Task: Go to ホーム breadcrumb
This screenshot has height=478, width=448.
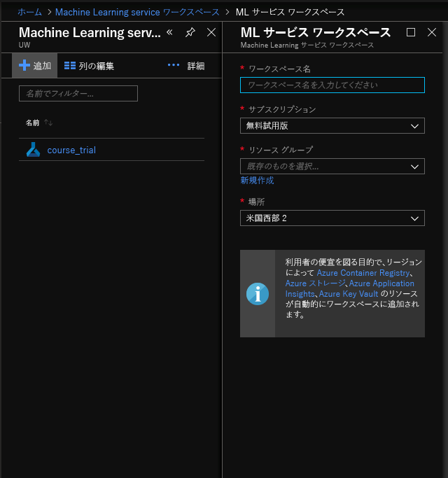Action: tap(30, 12)
